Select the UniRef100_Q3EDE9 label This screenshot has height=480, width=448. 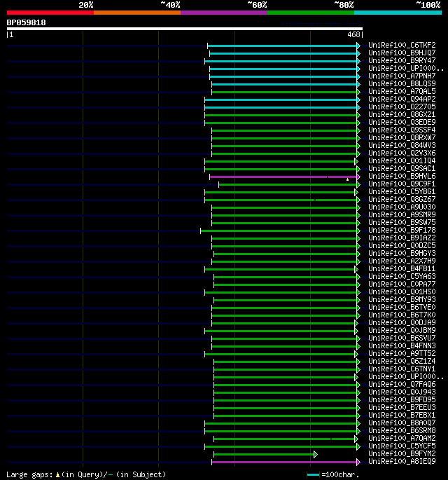[x=402, y=122]
